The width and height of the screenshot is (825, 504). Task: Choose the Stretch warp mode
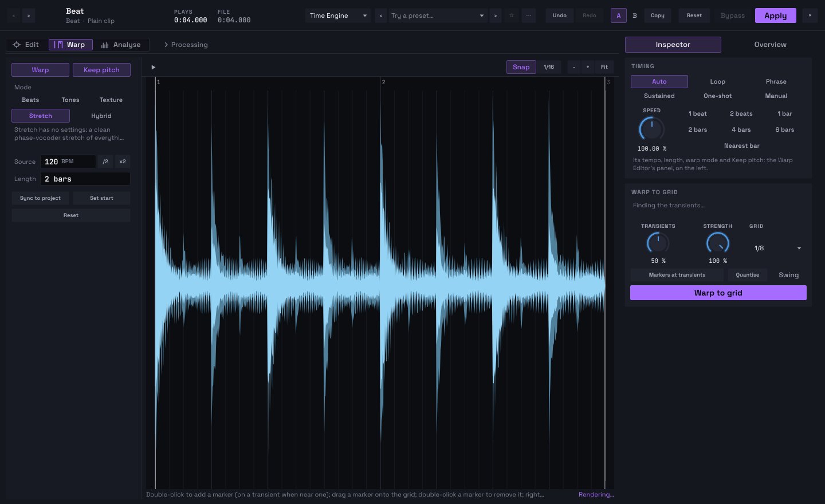point(41,116)
